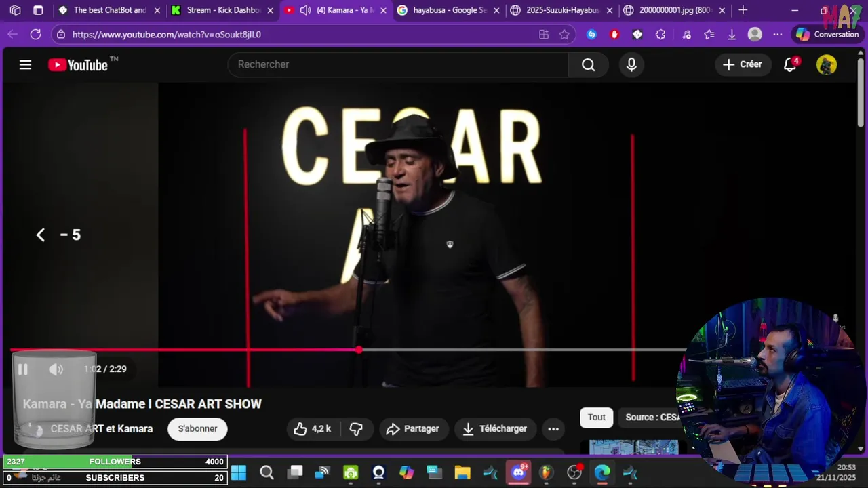
Task: Open Discord from the taskbar
Action: click(x=519, y=472)
